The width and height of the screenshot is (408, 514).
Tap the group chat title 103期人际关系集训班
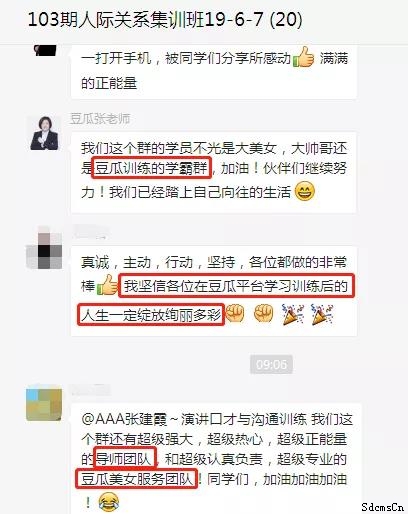coord(116,20)
